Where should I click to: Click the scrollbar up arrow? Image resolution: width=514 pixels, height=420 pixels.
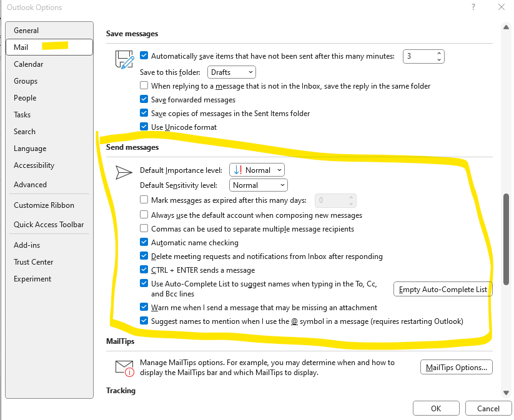[x=506, y=27]
